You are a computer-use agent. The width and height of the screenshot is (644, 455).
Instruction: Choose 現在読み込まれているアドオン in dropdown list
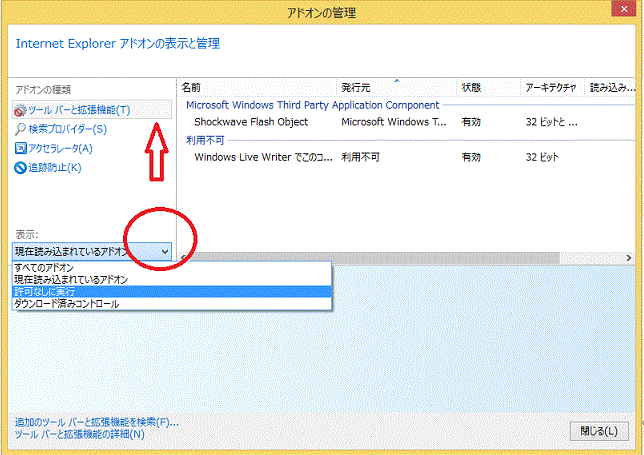172,280
